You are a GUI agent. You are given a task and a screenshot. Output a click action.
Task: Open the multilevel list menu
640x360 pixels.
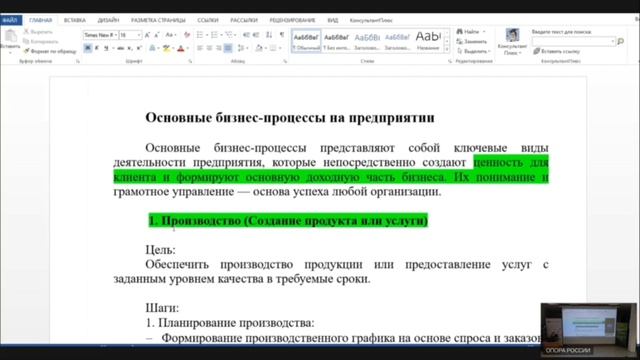click(x=230, y=35)
